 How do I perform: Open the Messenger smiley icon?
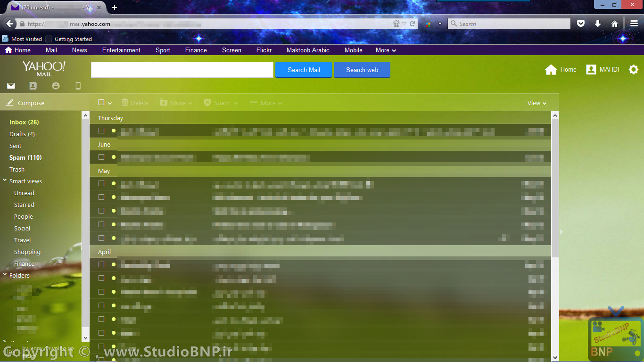coord(56,86)
